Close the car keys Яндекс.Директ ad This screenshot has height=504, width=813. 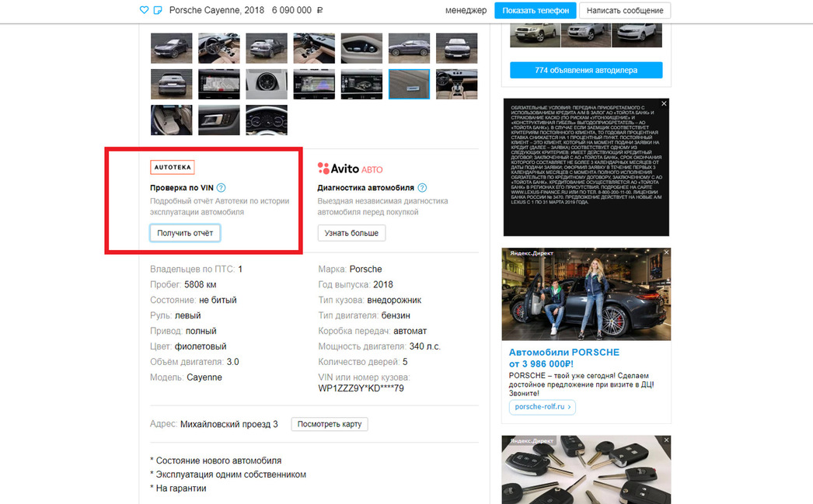pos(665,440)
